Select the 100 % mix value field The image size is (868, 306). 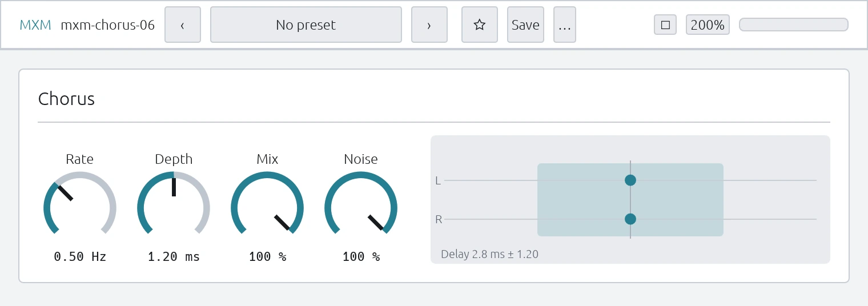(x=267, y=257)
